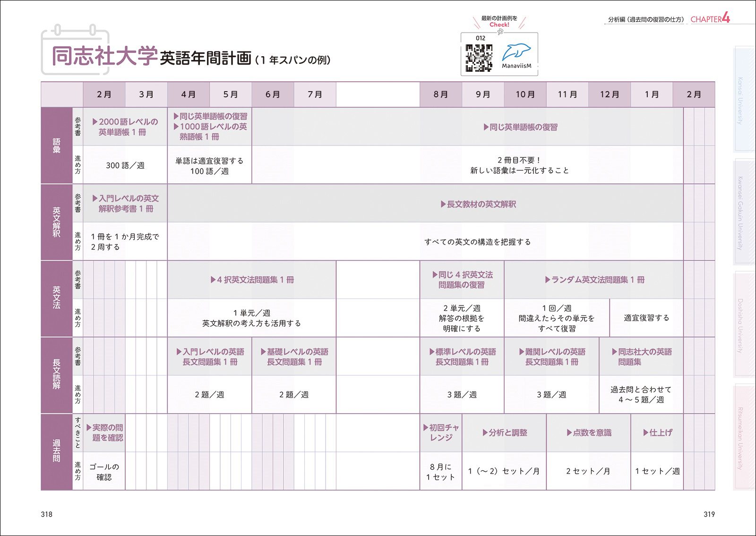Select the Ritsumeikan University side tab
The image size is (756, 536).
coord(744,438)
